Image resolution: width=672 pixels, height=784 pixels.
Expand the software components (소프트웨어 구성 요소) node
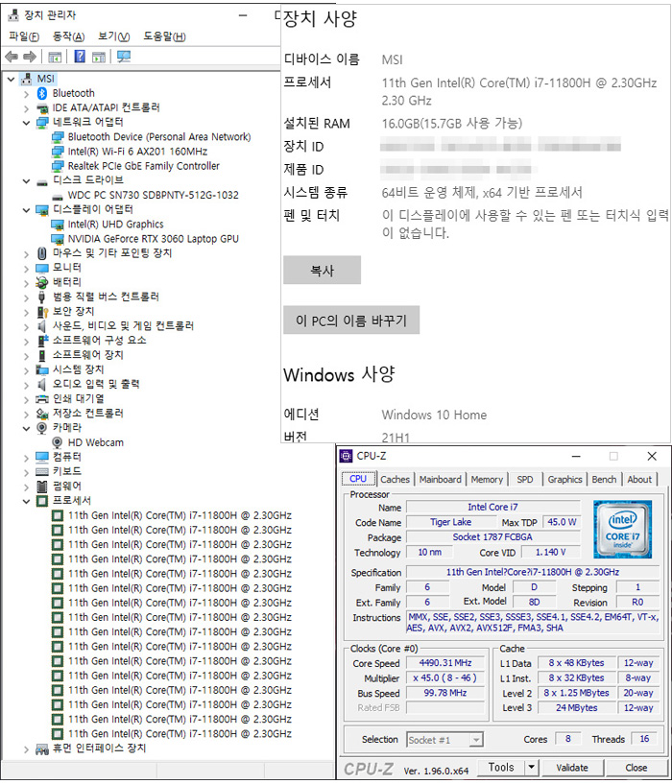click(x=26, y=341)
